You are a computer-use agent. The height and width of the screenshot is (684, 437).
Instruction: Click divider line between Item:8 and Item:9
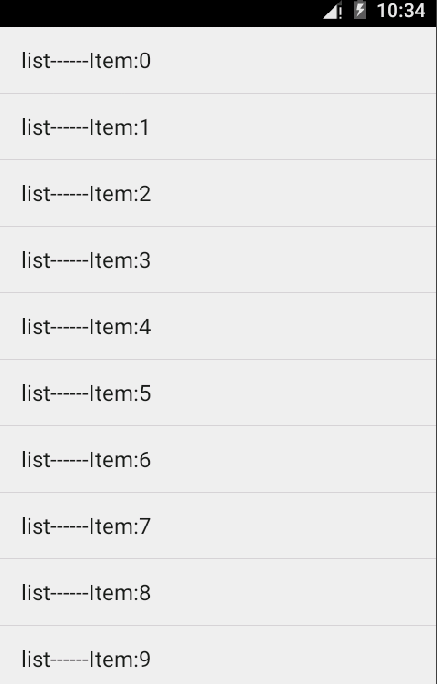[x=218, y=626]
